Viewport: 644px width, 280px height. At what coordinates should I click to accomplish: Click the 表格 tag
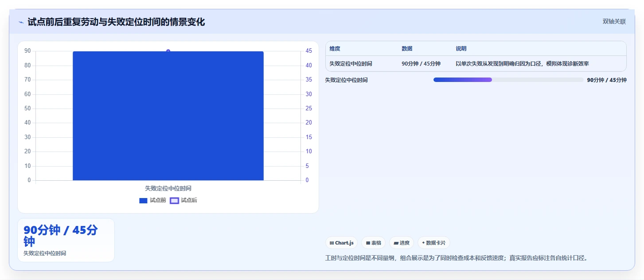(x=373, y=243)
